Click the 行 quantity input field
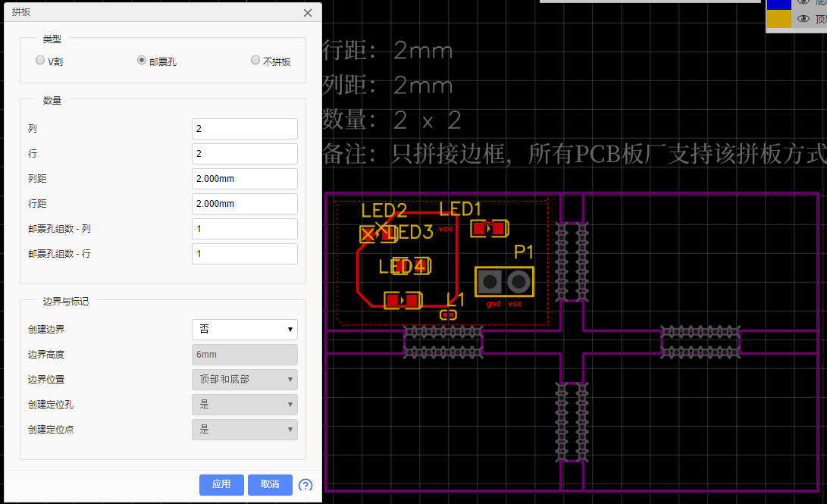The width and height of the screenshot is (827, 504). click(245, 154)
